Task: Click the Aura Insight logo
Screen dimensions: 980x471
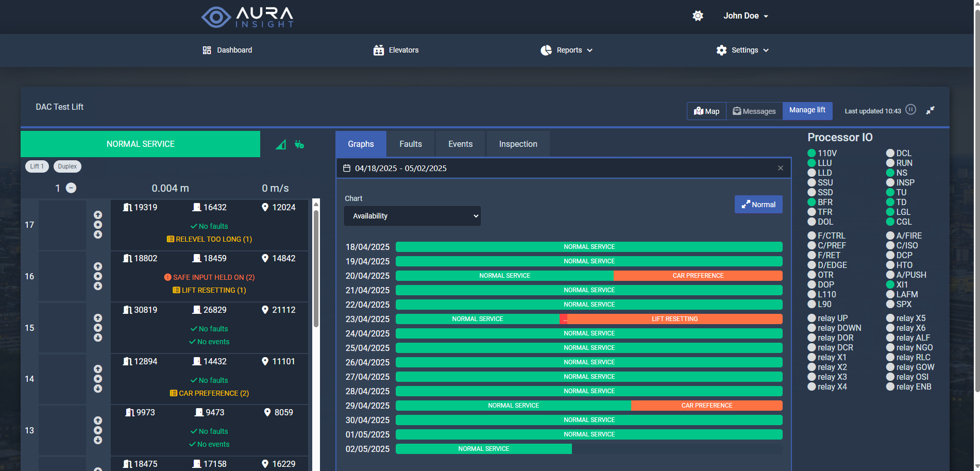Action: [247, 17]
